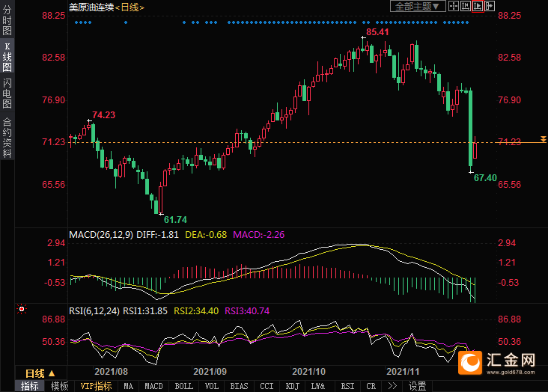Select the 模板 tab at bottom

tap(60, 386)
